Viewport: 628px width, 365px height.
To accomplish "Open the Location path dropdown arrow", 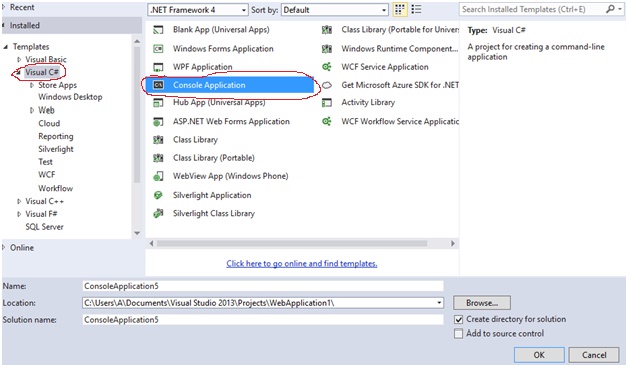I will (x=439, y=303).
